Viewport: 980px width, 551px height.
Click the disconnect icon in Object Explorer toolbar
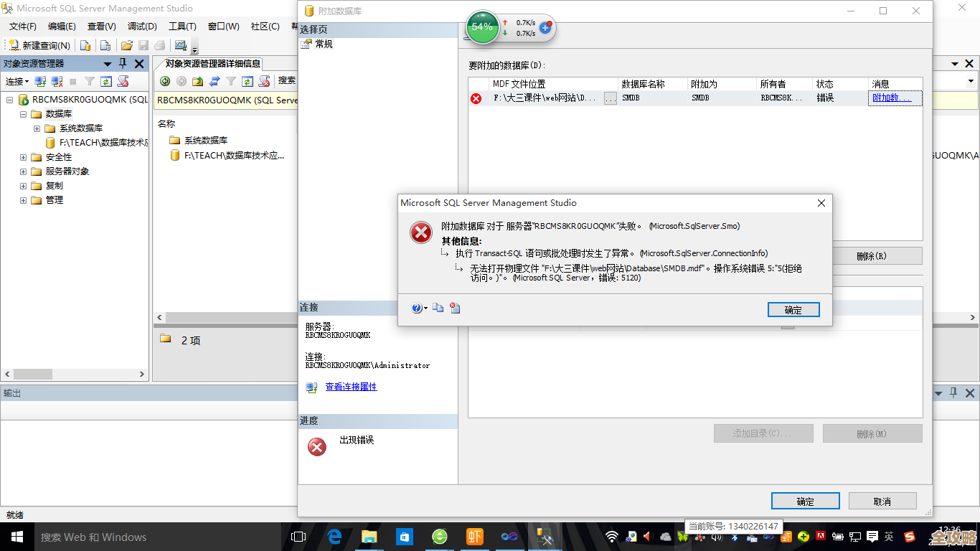[57, 82]
